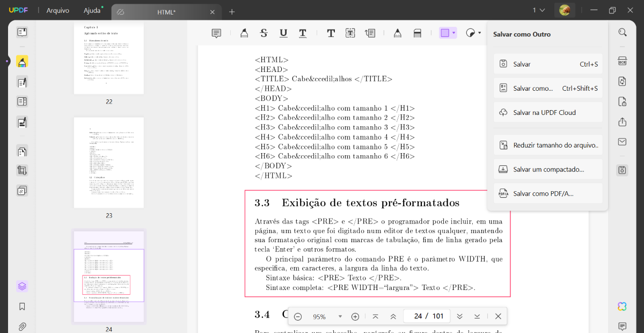The width and height of the screenshot is (644, 333).
Task: Open the UPDF AI assistant icon
Action: [621, 306]
